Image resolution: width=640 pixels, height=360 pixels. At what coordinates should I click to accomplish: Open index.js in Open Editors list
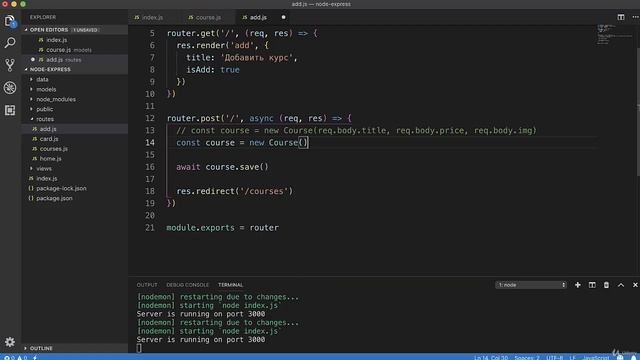tap(57, 40)
